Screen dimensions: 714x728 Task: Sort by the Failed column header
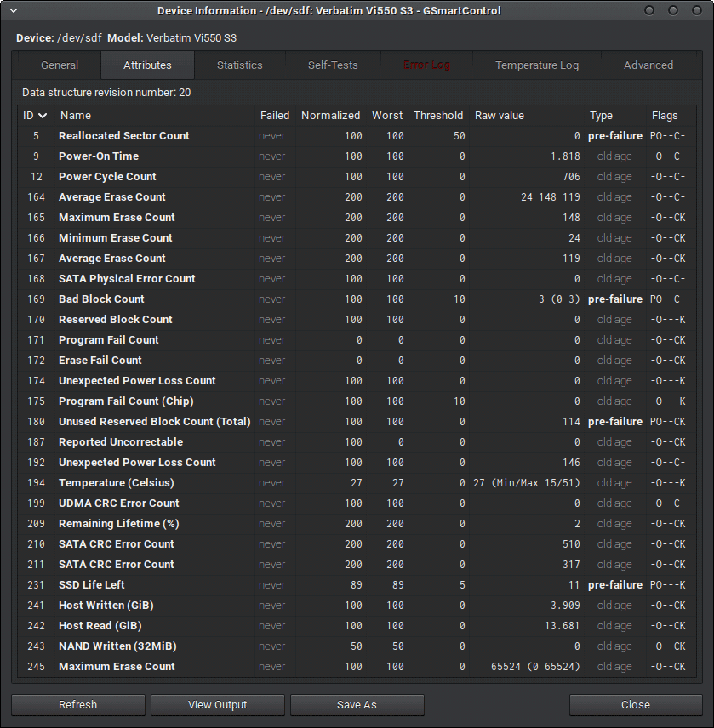coord(275,116)
